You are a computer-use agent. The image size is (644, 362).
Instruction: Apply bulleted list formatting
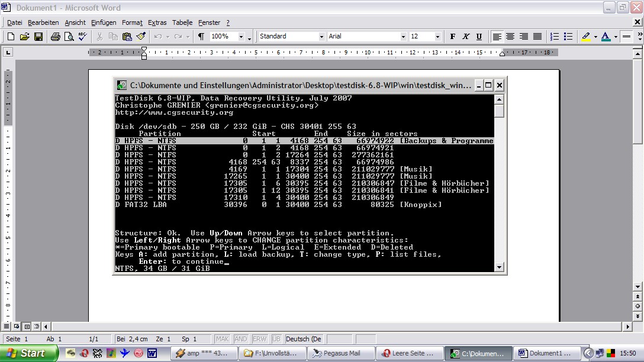pyautogui.click(x=568, y=37)
